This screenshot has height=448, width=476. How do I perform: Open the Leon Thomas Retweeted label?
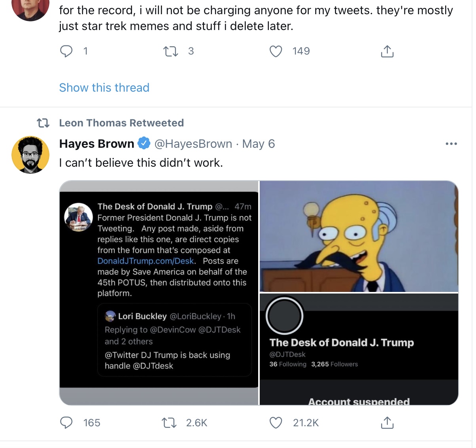click(121, 123)
